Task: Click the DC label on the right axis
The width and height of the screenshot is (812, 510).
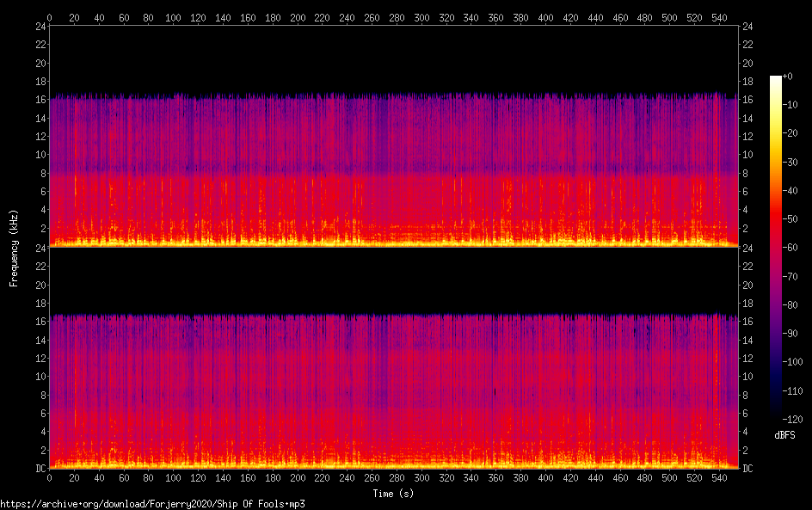Action: [748, 469]
